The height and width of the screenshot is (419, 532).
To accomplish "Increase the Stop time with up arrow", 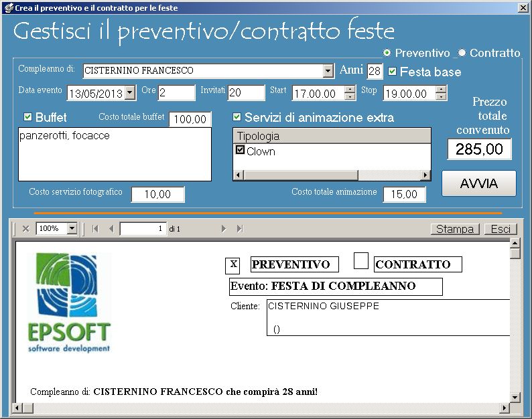I will coord(441,90).
